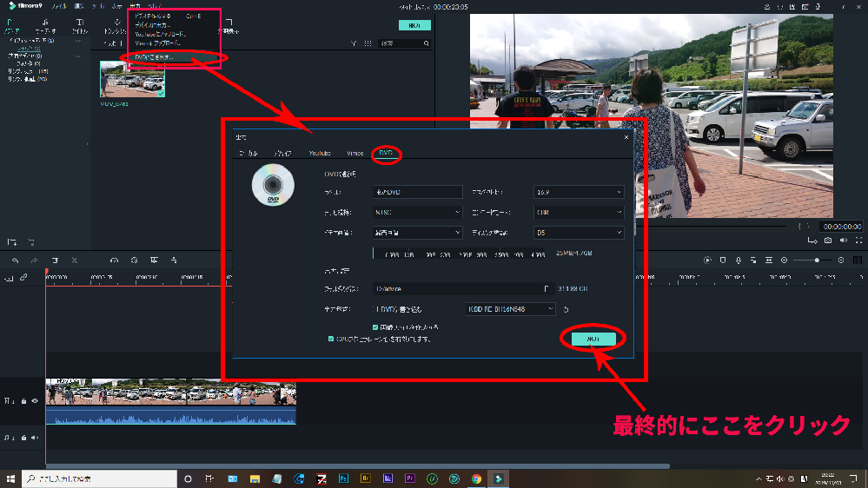Screen dimensions: 868x488
Task: Adjust the timeline zoom slider
Action: pos(817,260)
